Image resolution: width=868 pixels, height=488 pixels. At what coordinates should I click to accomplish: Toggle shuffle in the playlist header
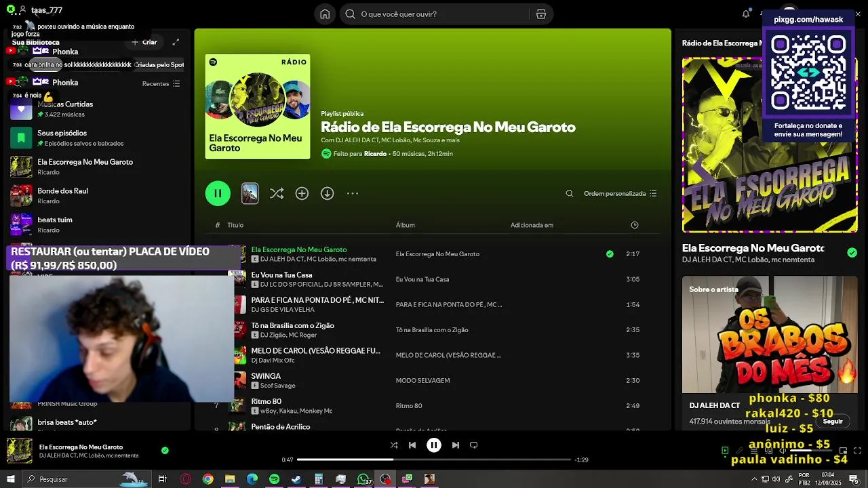[277, 194]
